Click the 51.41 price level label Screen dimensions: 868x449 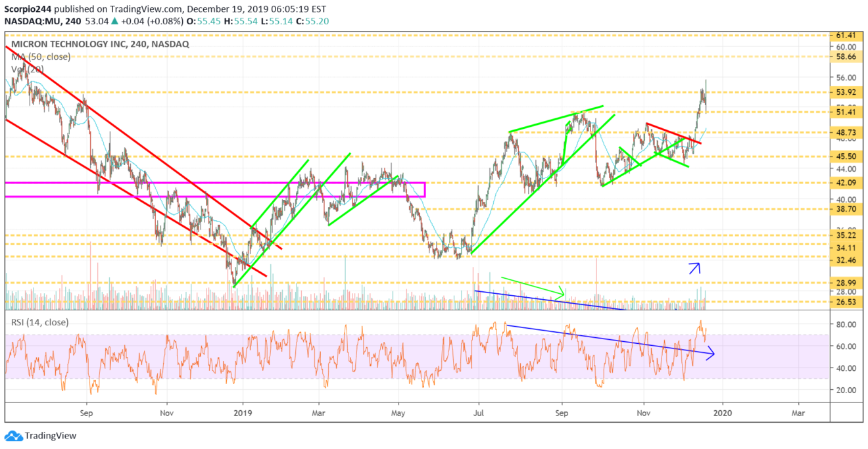845,112
